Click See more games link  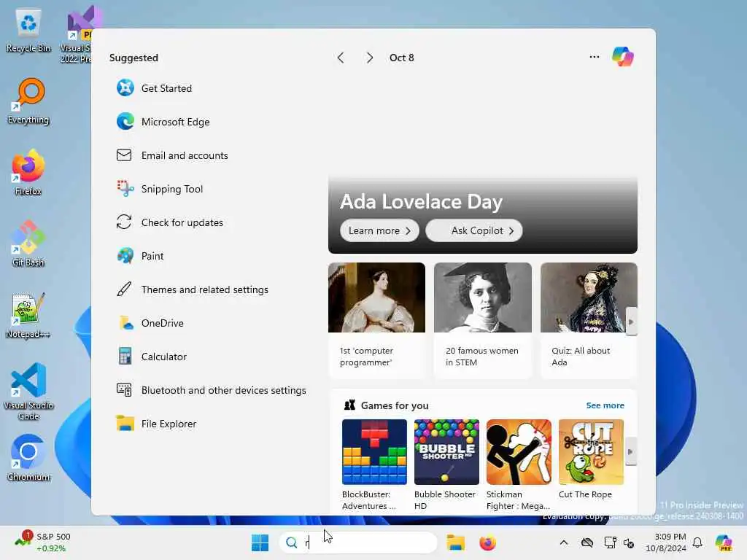[x=605, y=405]
